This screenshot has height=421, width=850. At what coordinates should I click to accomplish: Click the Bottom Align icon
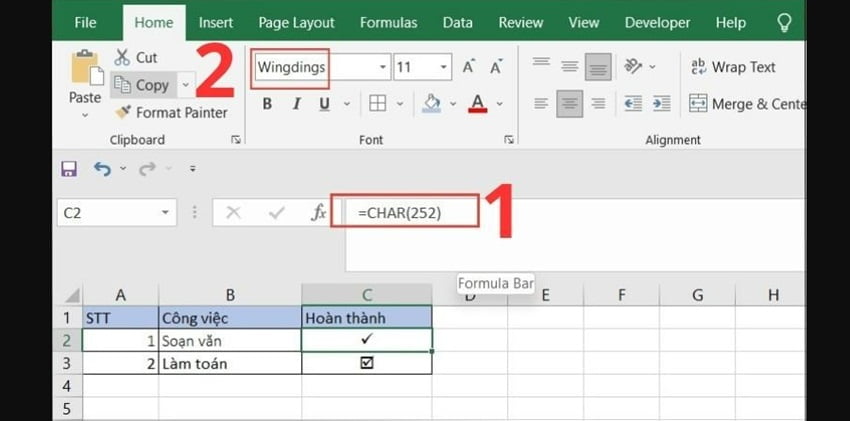(598, 67)
